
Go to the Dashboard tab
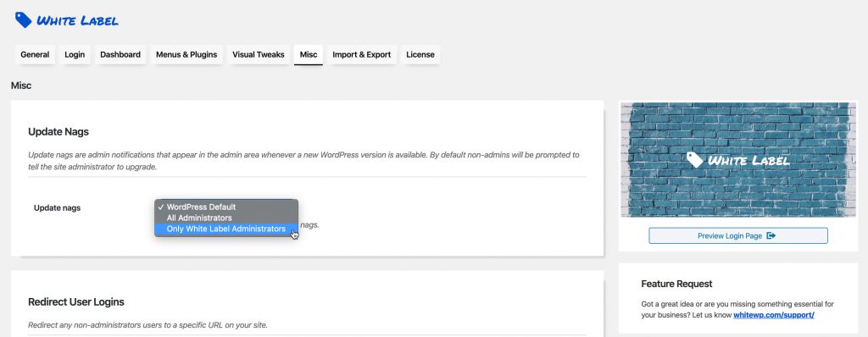coord(120,55)
